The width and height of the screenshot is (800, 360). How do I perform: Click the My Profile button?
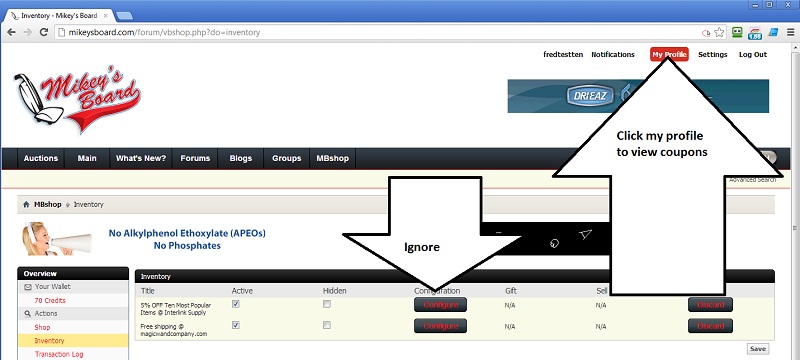[x=669, y=55]
